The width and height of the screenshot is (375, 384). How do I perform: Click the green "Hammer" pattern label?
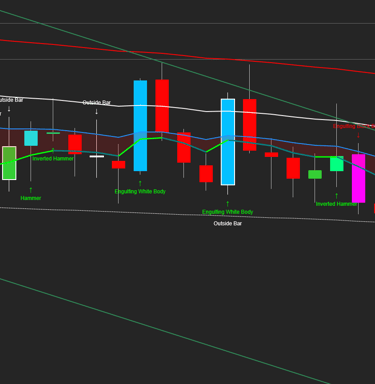[x=31, y=198]
